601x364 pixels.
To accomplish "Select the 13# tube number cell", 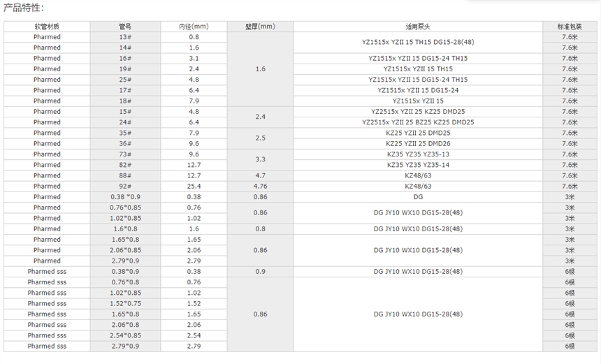I will (125, 36).
